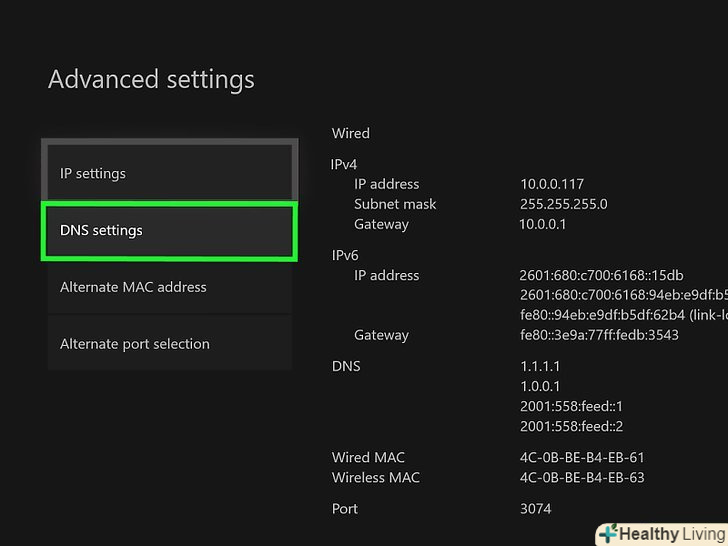Image resolution: width=728 pixels, height=546 pixels.
Task: Open Alternate port selection
Action: click(x=169, y=344)
